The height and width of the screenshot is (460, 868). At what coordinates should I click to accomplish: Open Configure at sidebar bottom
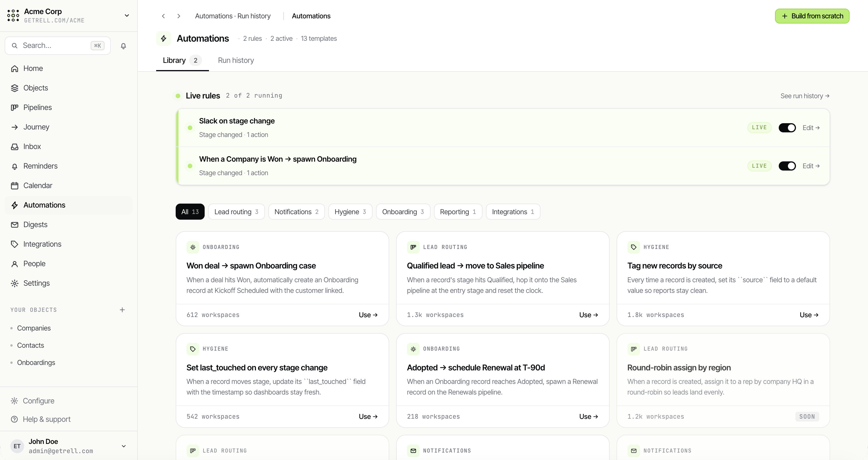69,401
